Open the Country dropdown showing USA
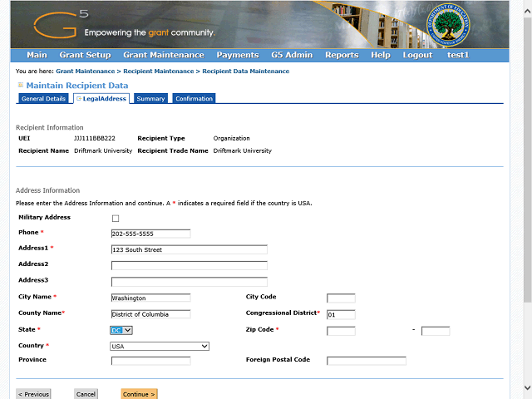This screenshot has width=532, height=399. pyautogui.click(x=160, y=346)
